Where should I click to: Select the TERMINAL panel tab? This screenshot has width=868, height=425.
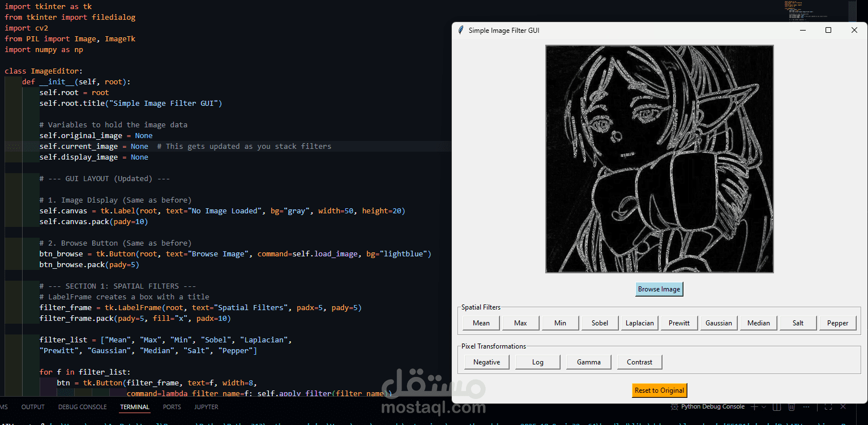135,407
